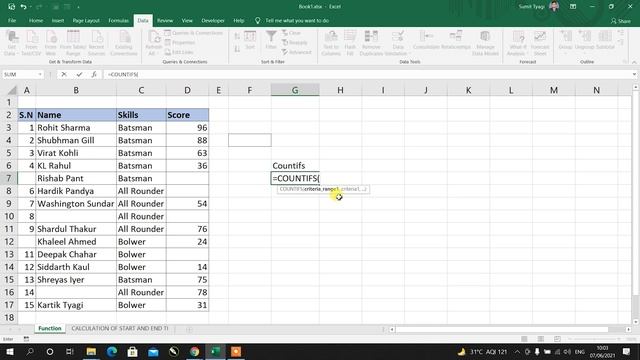Switch to the Page Layout tab
The image size is (640, 360).
click(x=86, y=20)
